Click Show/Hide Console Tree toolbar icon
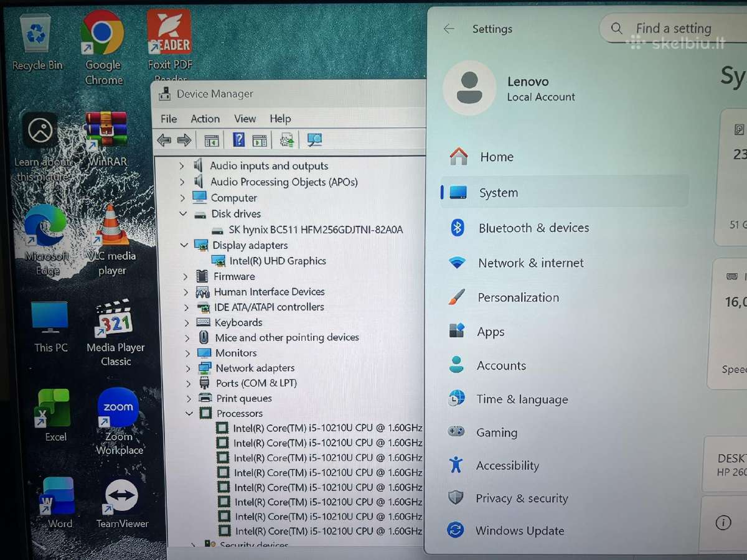This screenshot has width=747, height=560. coord(212,141)
